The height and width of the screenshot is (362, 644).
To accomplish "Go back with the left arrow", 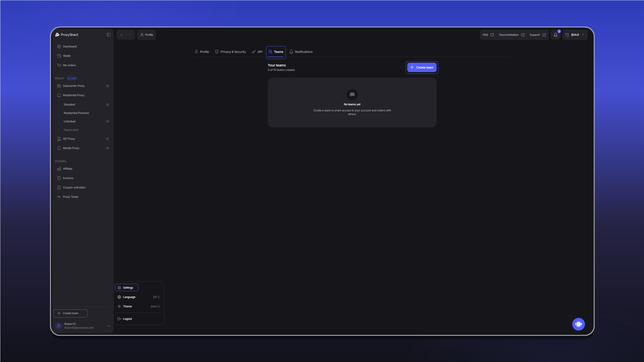I will pos(121,35).
